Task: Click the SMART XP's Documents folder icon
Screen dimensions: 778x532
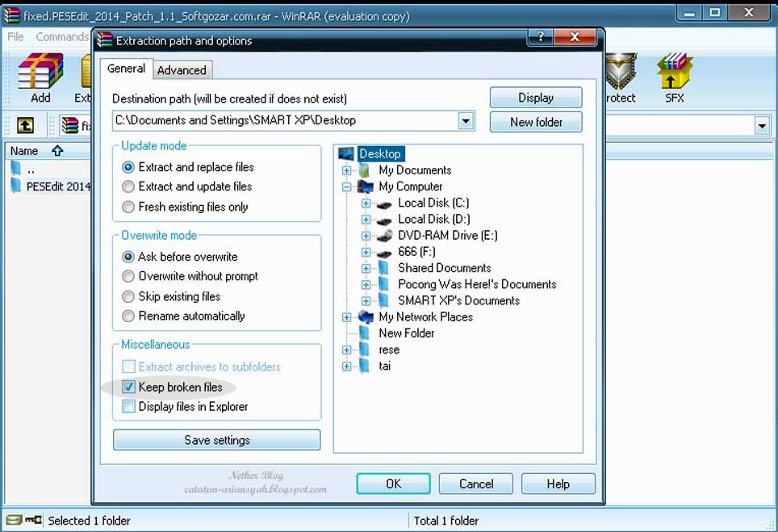Action: (383, 301)
